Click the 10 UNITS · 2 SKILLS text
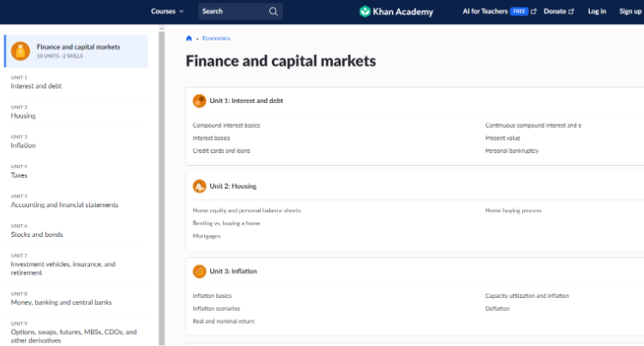644x346 pixels. coord(60,56)
